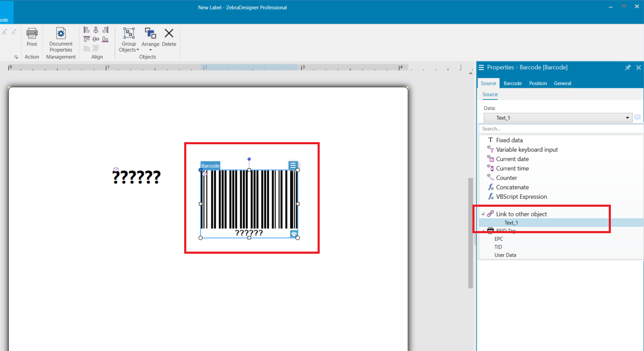This screenshot has width=644, height=351.
Task: Align objects to the top edge
Action: (86, 39)
